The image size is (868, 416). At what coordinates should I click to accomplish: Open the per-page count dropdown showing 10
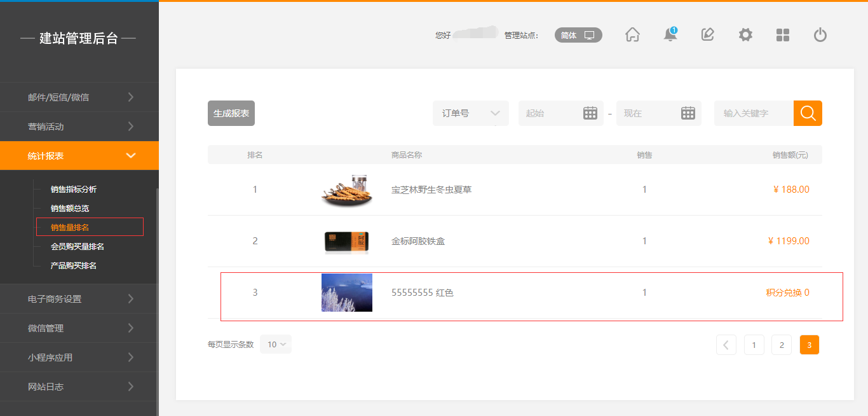click(x=276, y=344)
